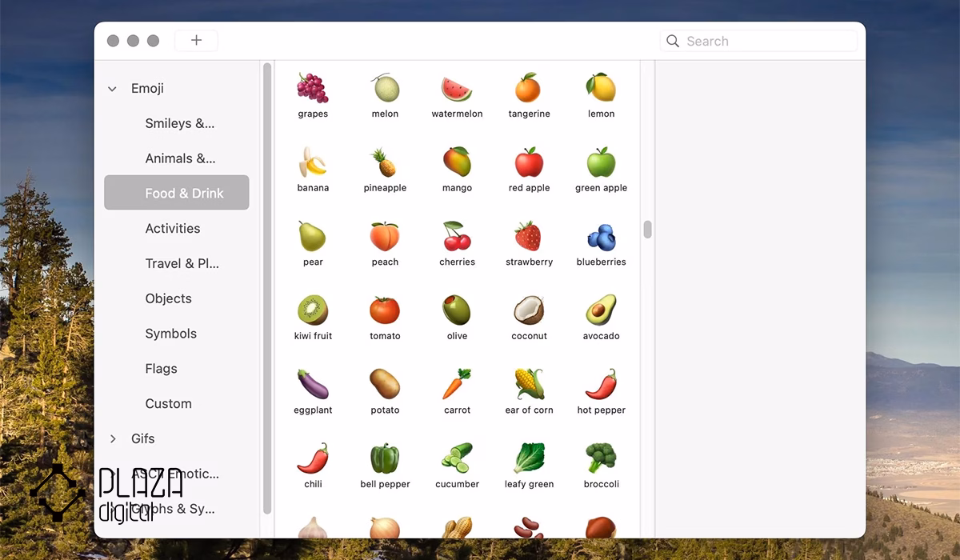This screenshot has width=960, height=560.
Task: Select the chili emoji
Action: pos(313,458)
